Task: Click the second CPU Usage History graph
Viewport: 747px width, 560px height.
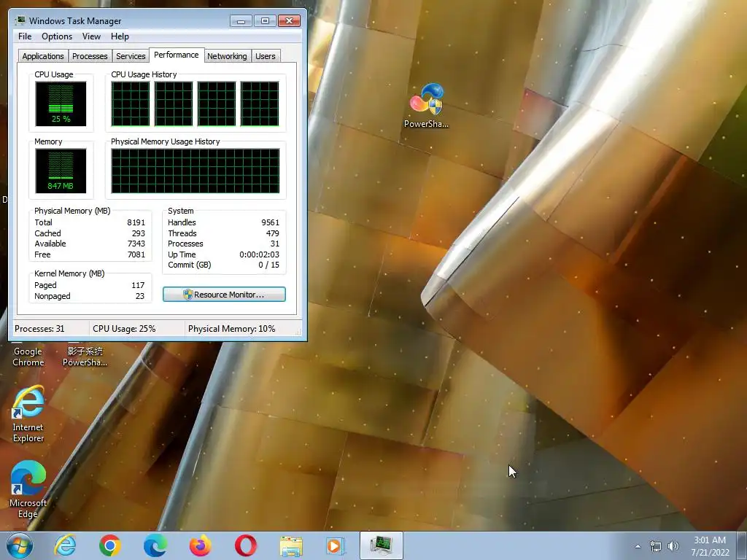Action: (x=174, y=104)
